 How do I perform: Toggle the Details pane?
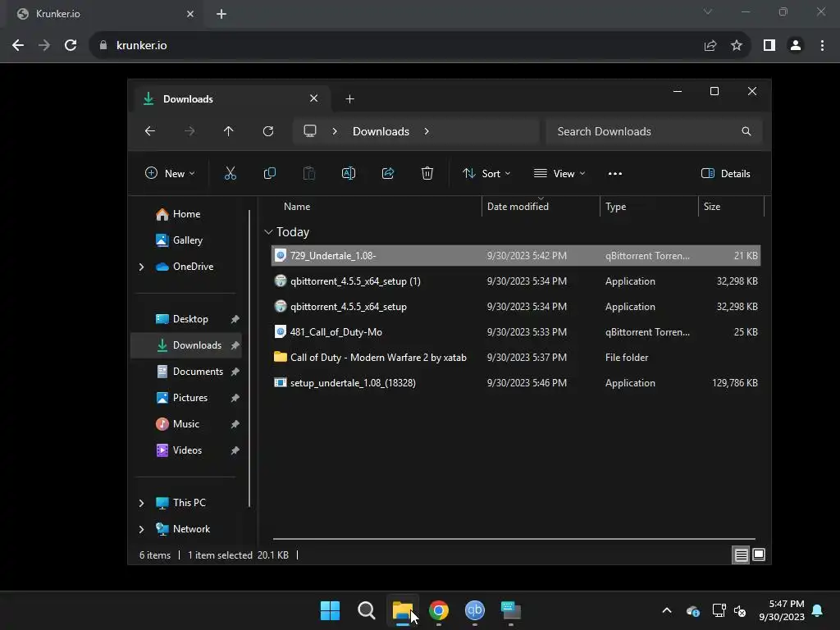coord(726,174)
